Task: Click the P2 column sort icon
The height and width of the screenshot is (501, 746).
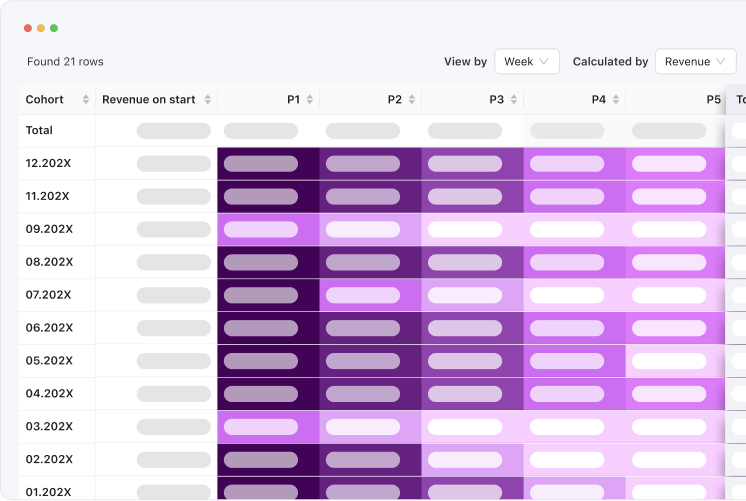Action: [x=412, y=100]
